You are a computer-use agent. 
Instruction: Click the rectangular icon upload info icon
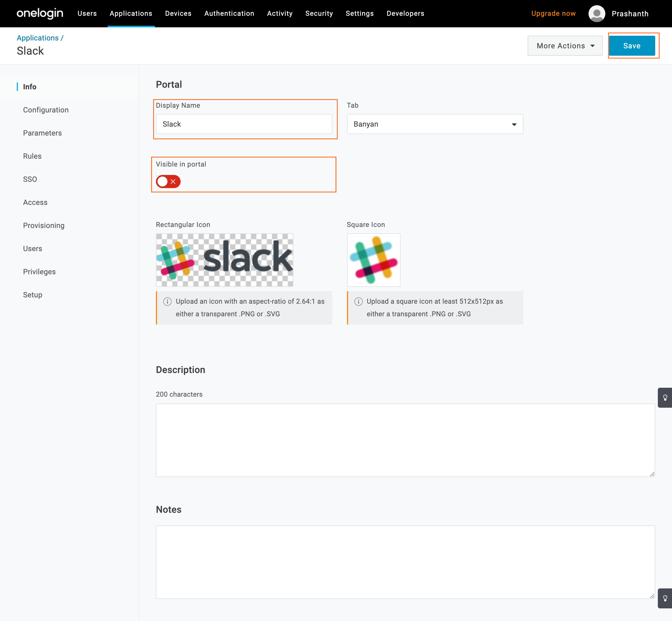click(x=167, y=301)
